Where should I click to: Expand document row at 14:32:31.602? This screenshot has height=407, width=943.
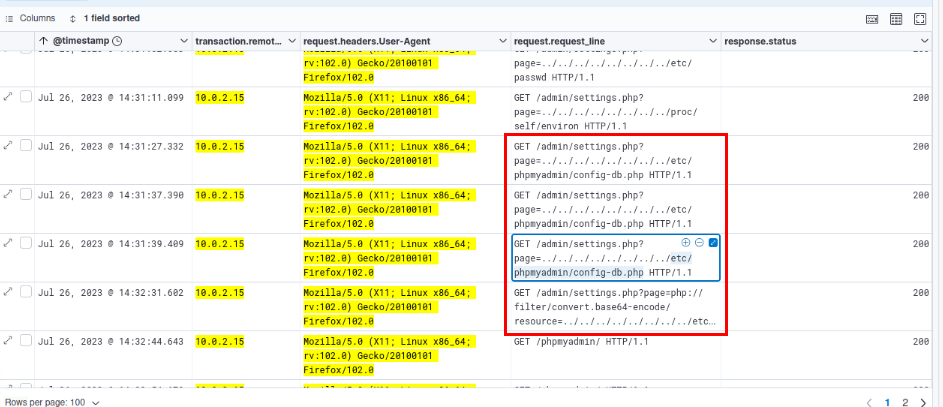[8, 292]
